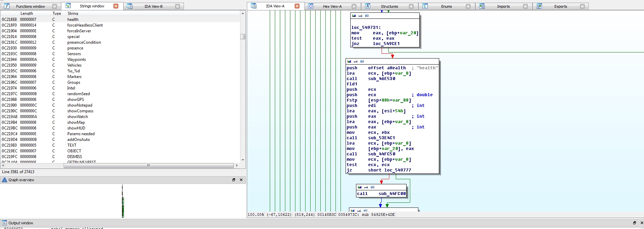Select the Strings window tab
This screenshot has height=229, width=644.
[x=92, y=6]
